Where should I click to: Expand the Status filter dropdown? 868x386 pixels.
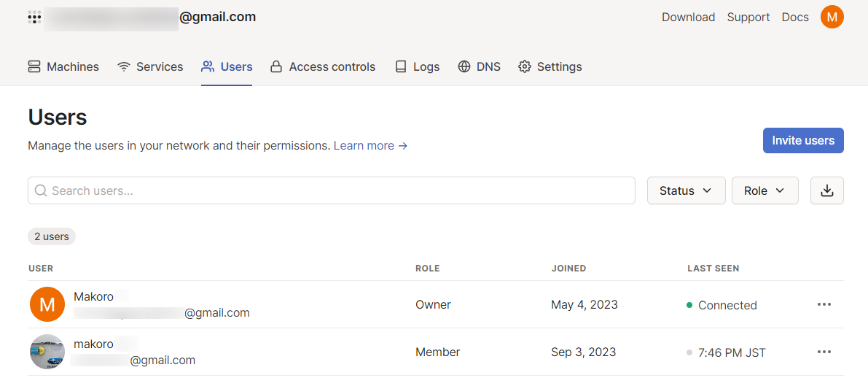click(686, 190)
